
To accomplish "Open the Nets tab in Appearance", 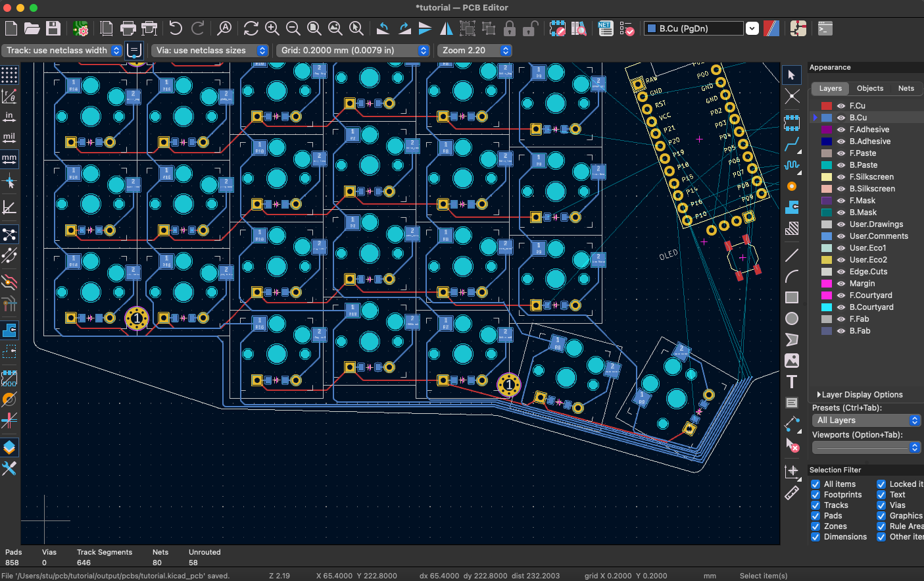I will coord(906,88).
